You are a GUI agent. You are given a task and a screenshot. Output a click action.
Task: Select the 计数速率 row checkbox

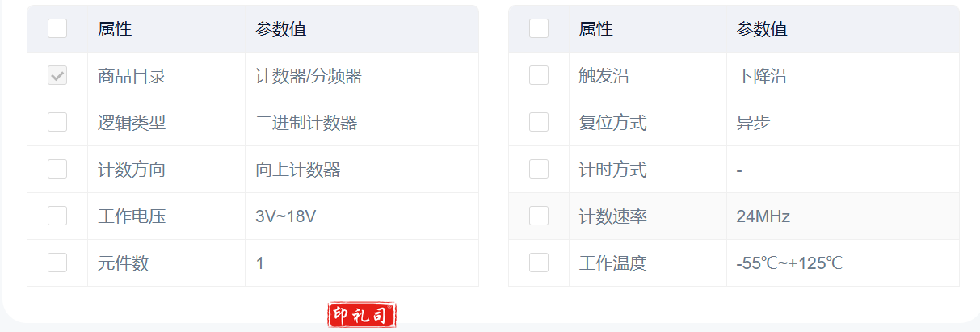539,216
